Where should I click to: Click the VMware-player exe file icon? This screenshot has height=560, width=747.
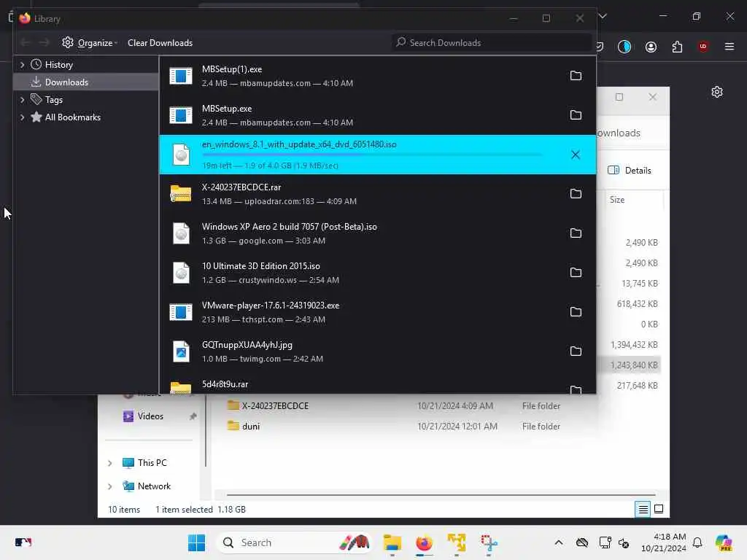pos(181,312)
